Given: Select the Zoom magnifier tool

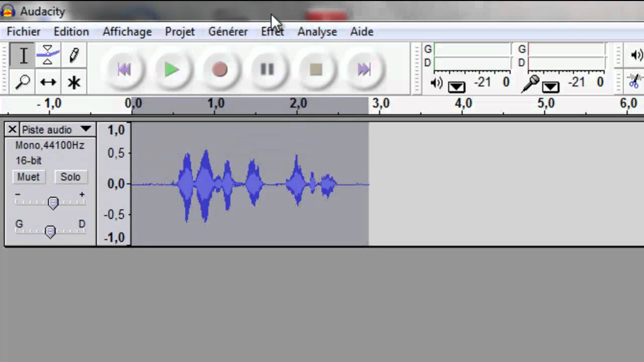Looking at the screenshot, I should pos(23,81).
